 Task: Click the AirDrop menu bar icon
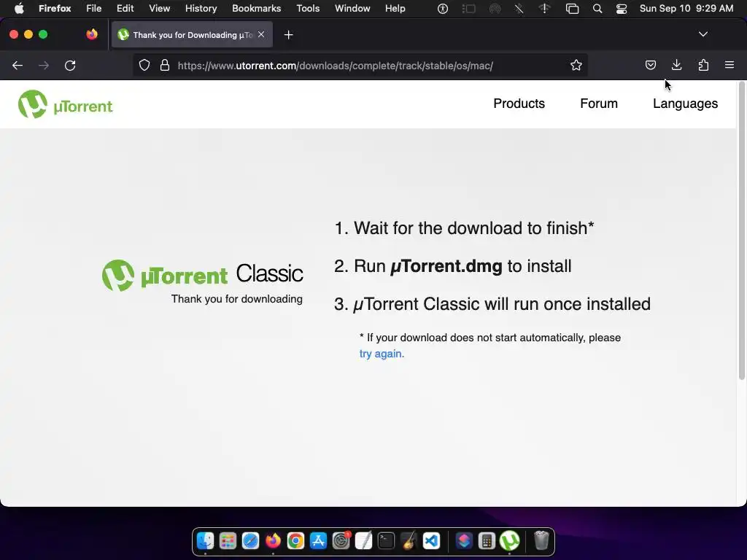[495, 9]
